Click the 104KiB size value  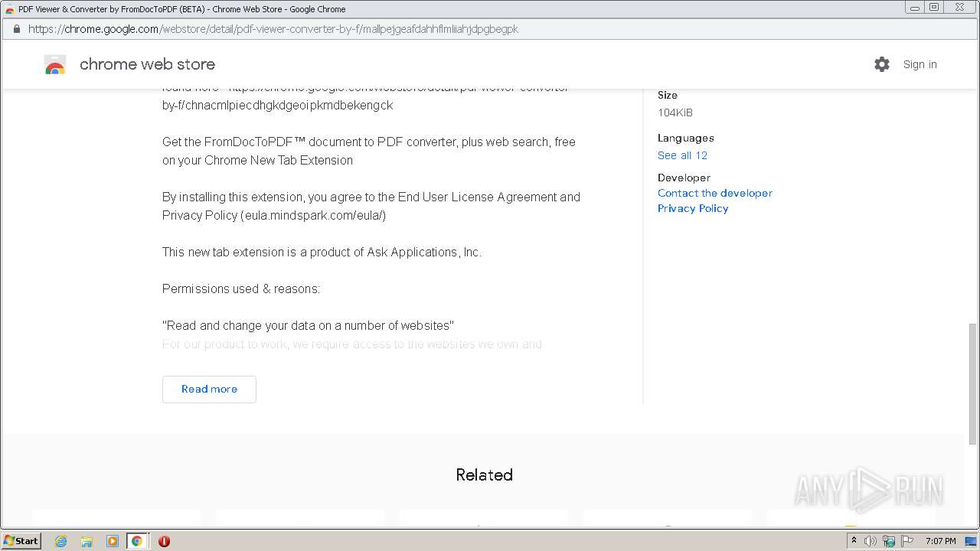pos(675,112)
